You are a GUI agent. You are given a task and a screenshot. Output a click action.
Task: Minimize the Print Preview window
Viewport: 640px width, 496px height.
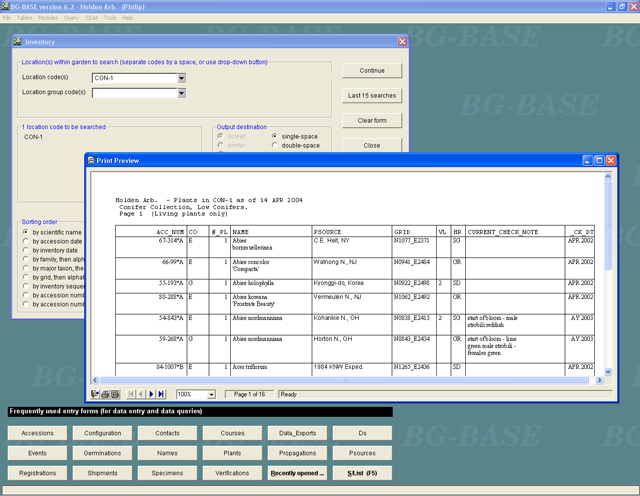(587, 160)
